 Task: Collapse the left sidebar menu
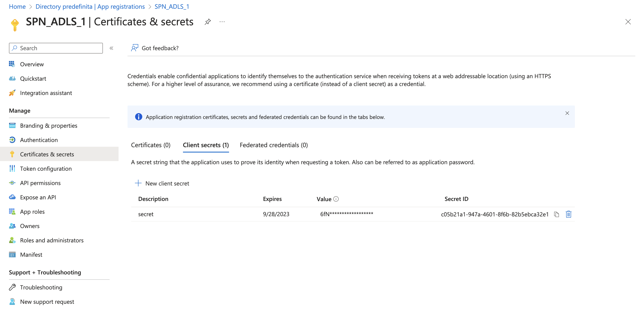coord(111,48)
